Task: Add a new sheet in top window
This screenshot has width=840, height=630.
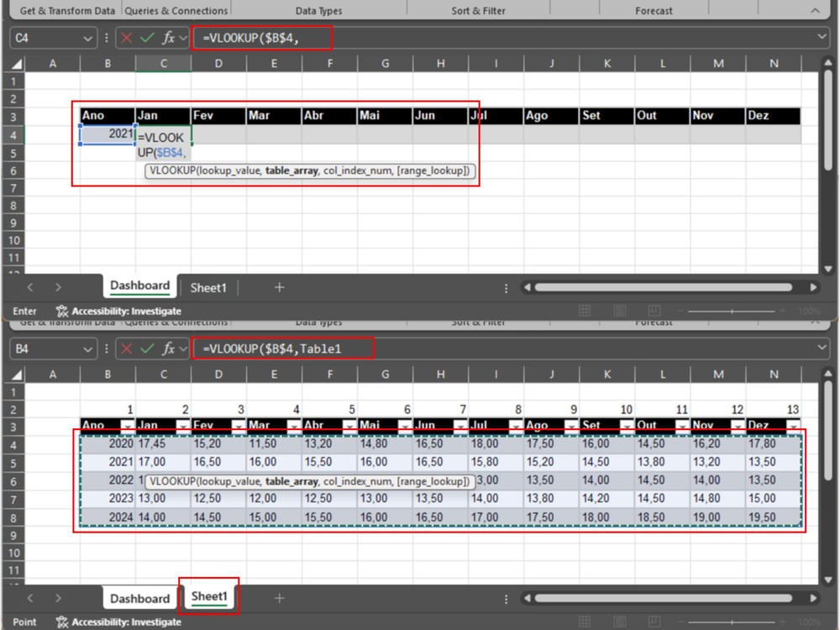Action: click(x=279, y=287)
